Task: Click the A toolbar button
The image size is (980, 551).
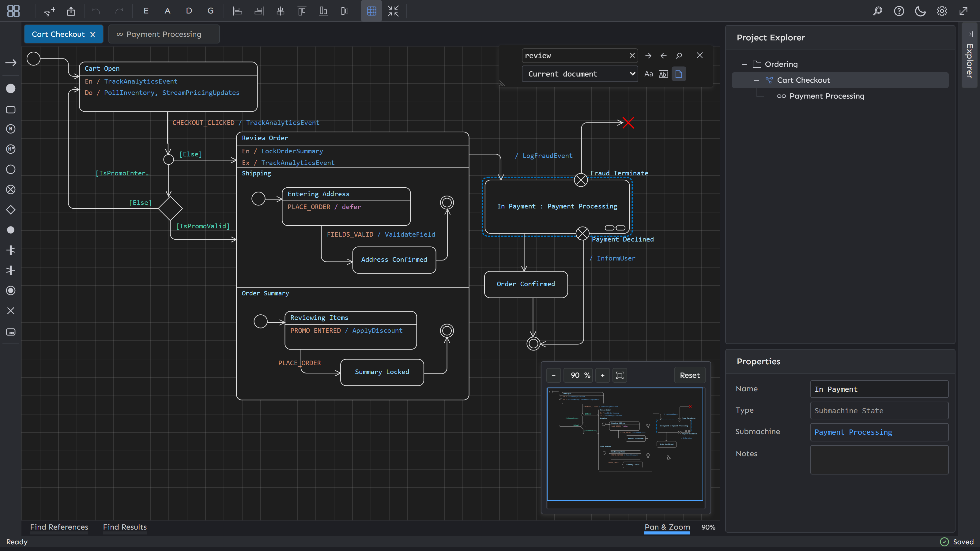Action: 168,11
